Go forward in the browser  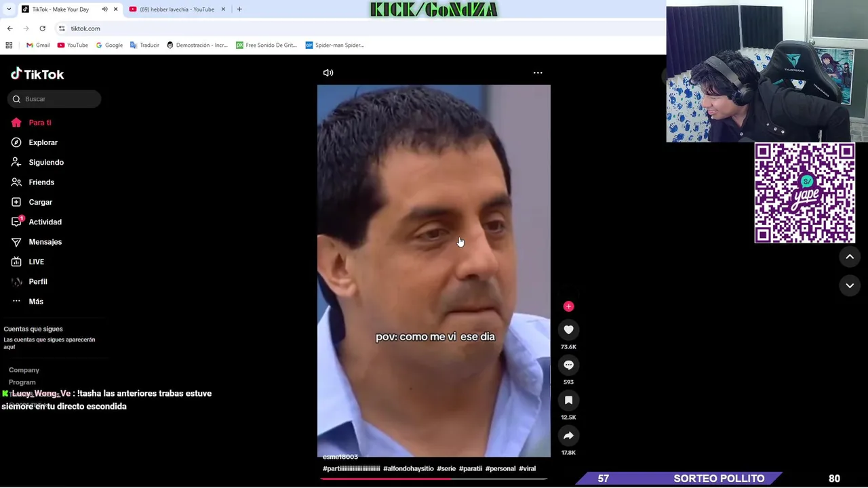click(x=26, y=28)
